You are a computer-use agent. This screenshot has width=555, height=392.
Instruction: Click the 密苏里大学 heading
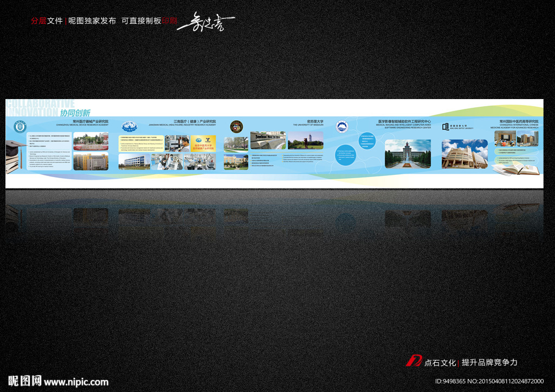click(x=315, y=121)
